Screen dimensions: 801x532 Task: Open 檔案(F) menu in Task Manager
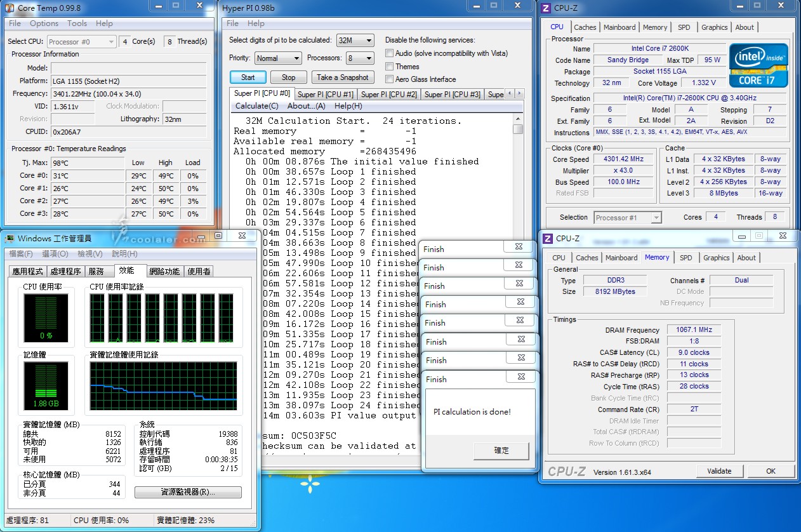[20, 254]
